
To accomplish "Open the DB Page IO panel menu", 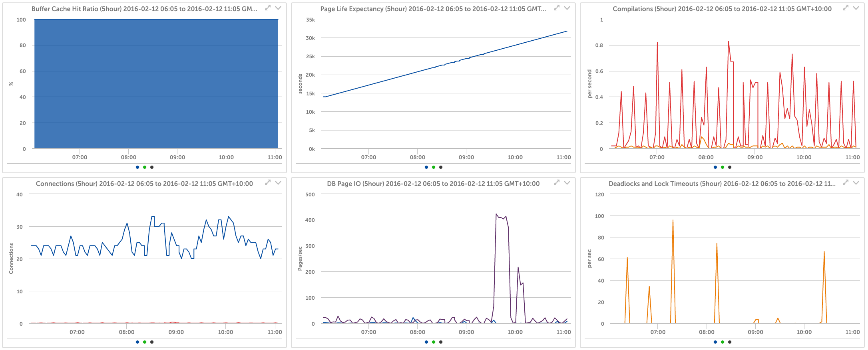I will [567, 183].
